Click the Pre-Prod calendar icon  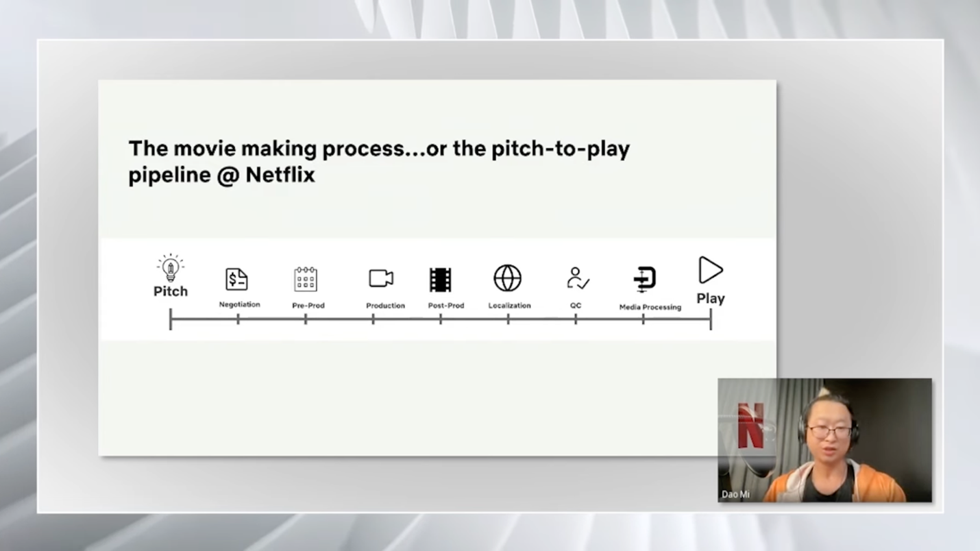click(306, 280)
